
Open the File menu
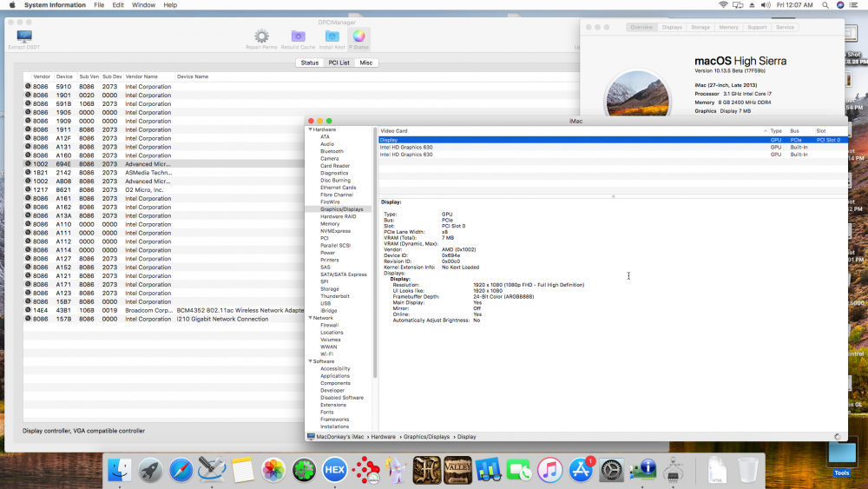coord(99,5)
